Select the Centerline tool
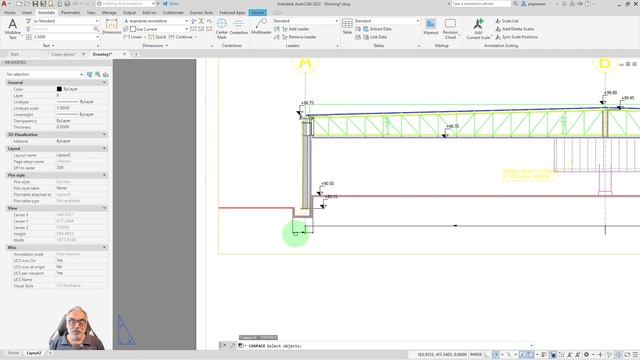This screenshot has height=360, width=640. tap(239, 27)
